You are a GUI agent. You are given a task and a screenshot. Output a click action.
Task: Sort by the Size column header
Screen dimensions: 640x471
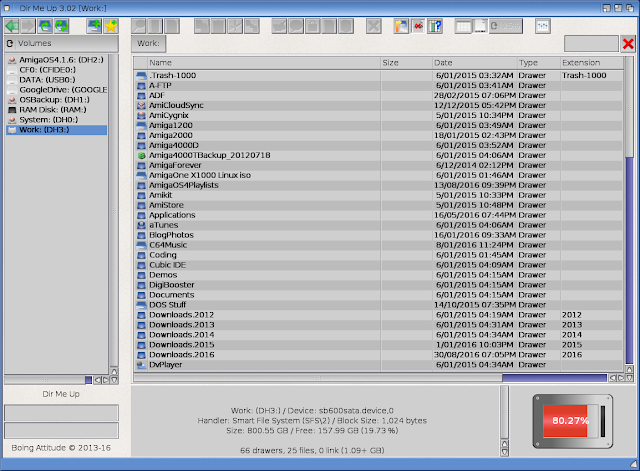click(x=407, y=63)
